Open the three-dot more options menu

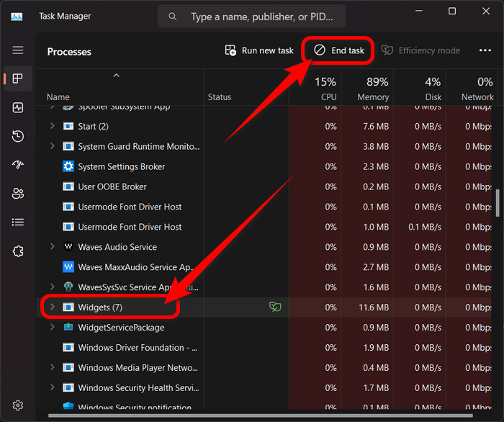click(x=485, y=50)
